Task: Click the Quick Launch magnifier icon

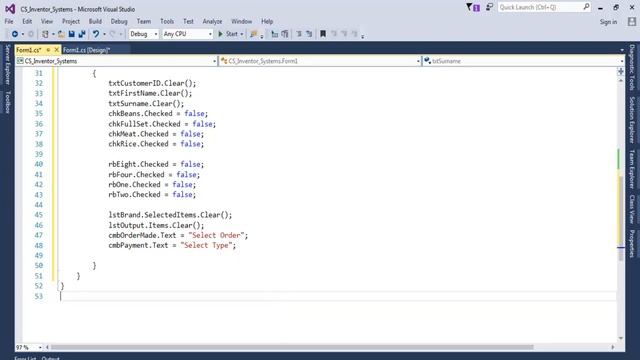Action: click(x=586, y=7)
